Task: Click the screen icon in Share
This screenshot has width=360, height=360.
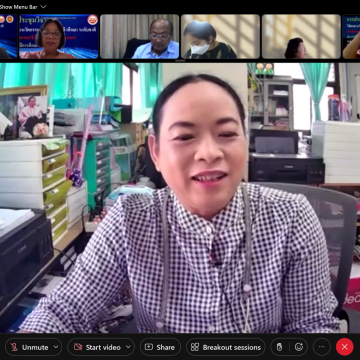Action: pos(149,347)
